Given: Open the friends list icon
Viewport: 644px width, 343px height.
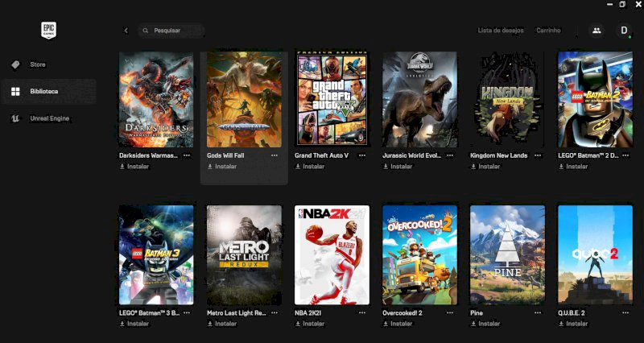Looking at the screenshot, I should (x=597, y=31).
